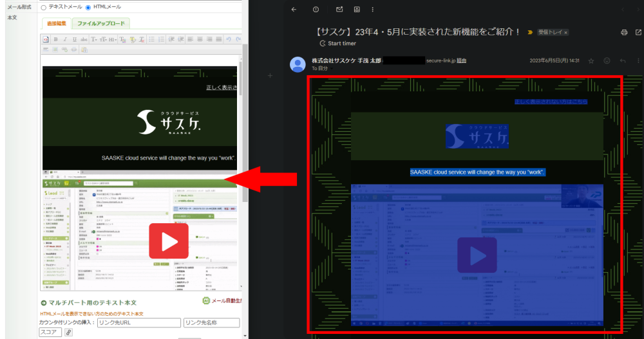The height and width of the screenshot is (339, 644).
Task: Apply italic formatting in editor
Action: click(65, 39)
